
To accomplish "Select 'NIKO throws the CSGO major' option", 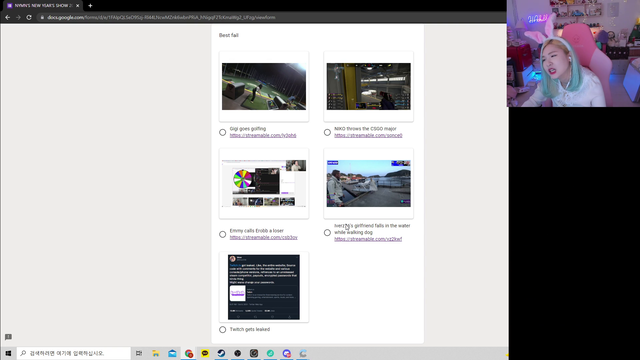I will tap(327, 132).
